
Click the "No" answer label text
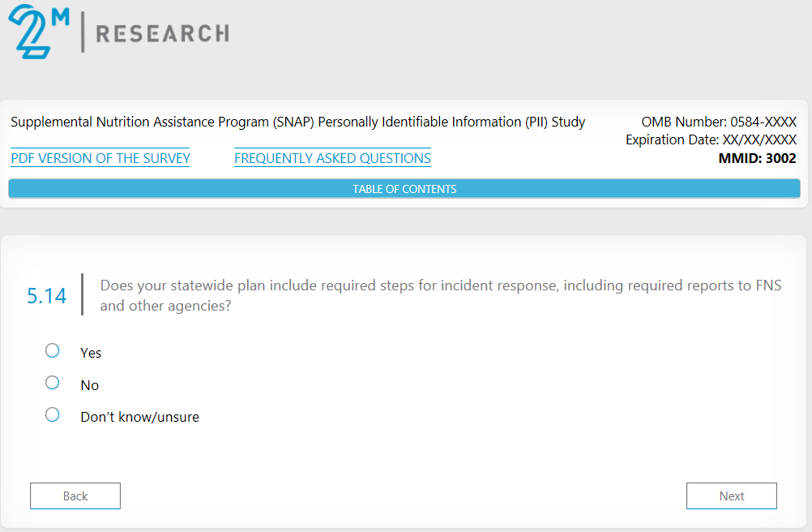pos(89,385)
